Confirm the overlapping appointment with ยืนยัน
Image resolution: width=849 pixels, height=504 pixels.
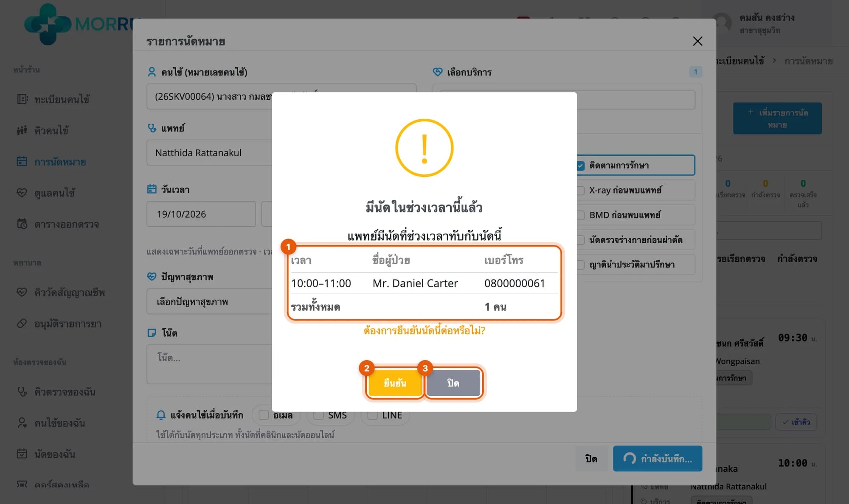(395, 383)
